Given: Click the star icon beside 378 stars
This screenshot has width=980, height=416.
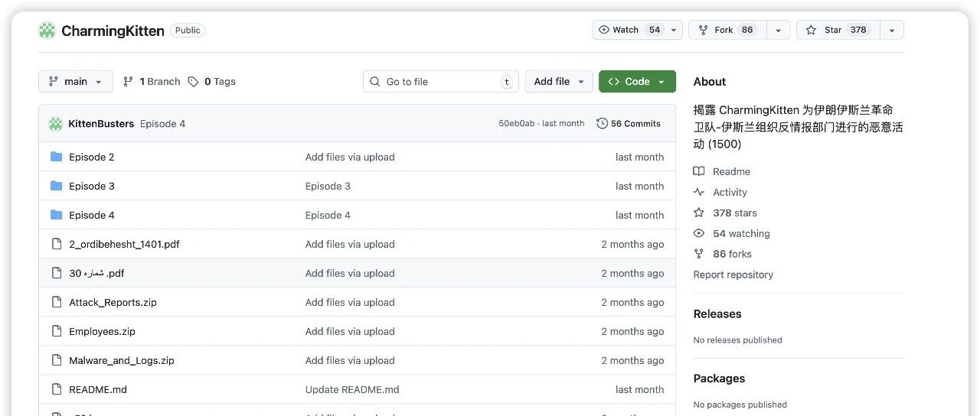Looking at the screenshot, I should click(698, 213).
